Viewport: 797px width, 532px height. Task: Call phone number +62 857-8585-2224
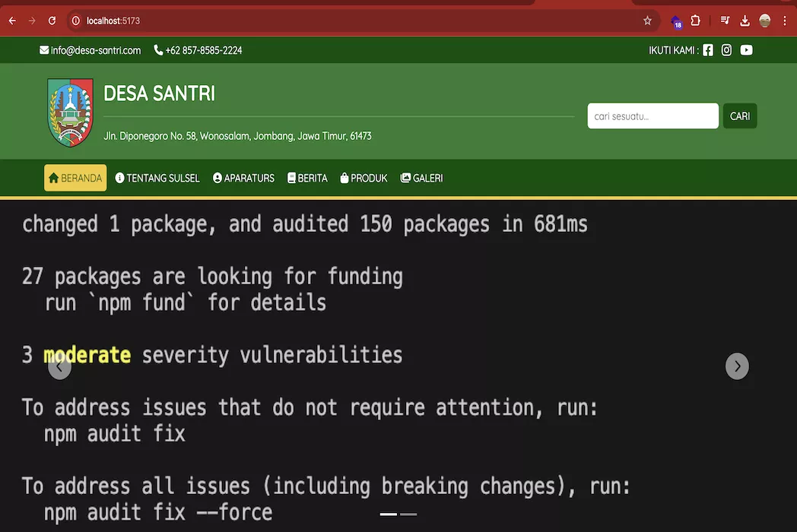pyautogui.click(x=198, y=50)
